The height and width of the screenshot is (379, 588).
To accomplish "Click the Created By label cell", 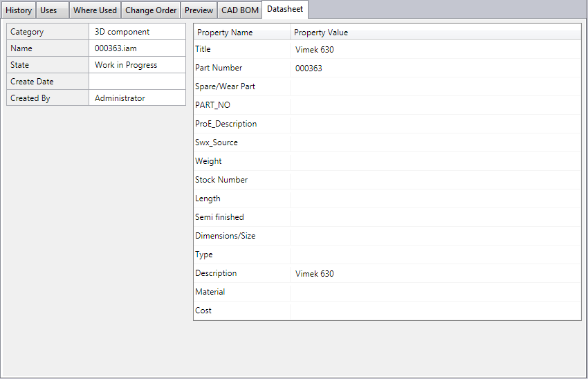I will coord(48,98).
